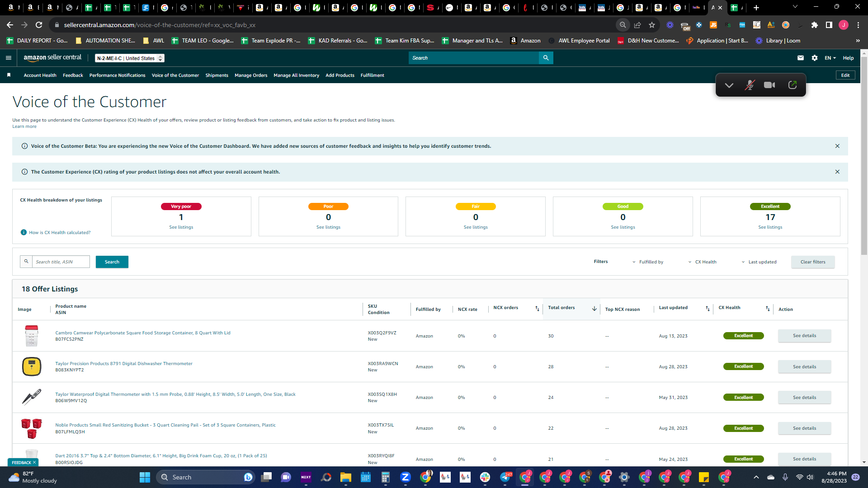
Task: See details for the Cambro Camwear container
Action: [804, 336]
